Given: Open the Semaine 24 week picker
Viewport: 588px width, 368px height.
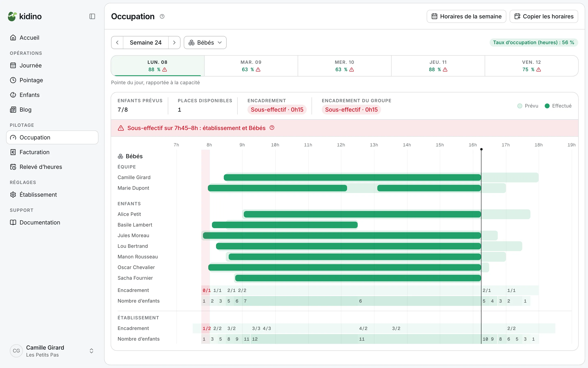Looking at the screenshot, I should (146, 43).
